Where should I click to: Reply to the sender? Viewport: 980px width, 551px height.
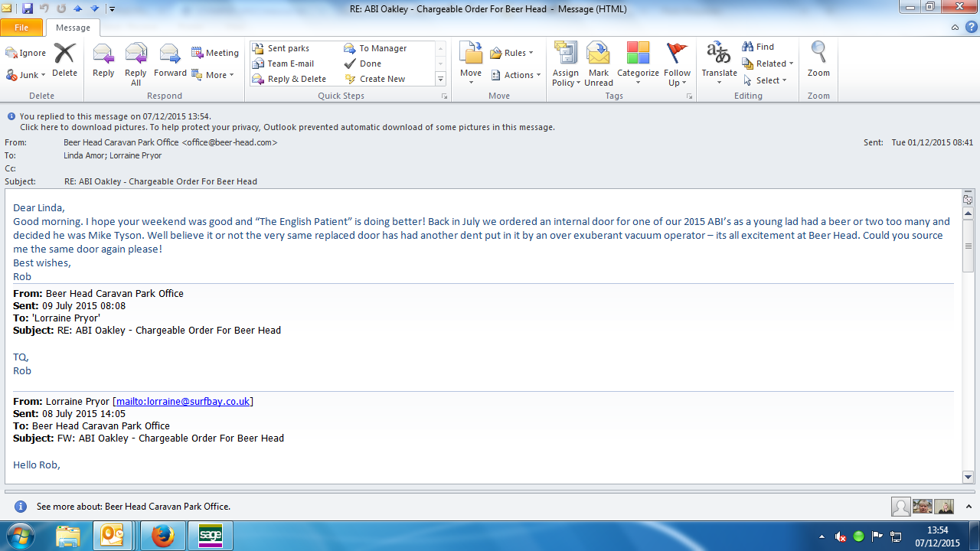[103, 60]
